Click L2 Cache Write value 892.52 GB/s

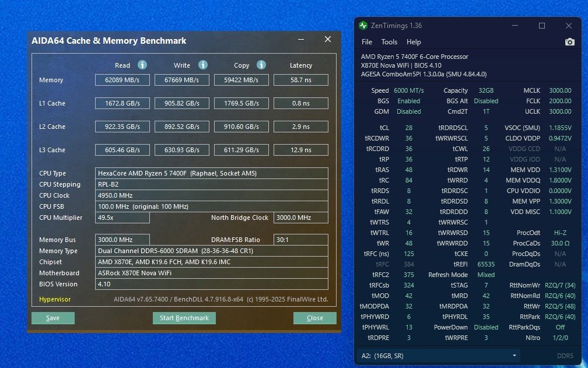coord(182,127)
